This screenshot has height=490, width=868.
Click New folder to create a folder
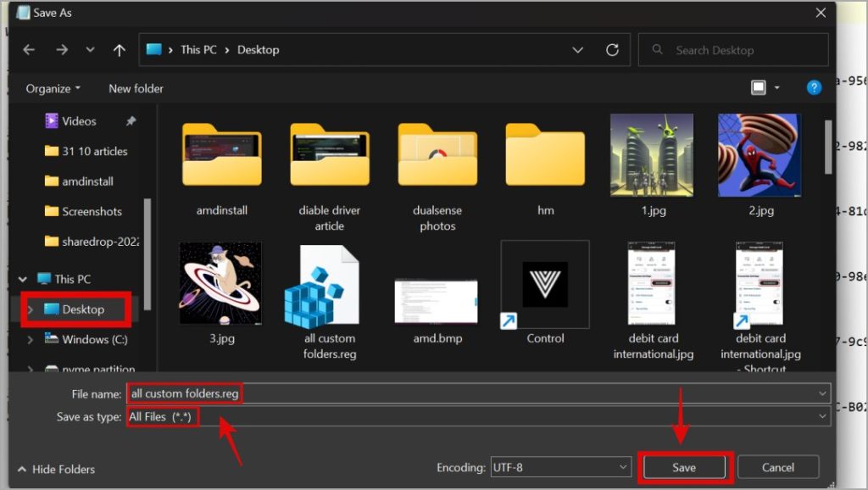[135, 87]
